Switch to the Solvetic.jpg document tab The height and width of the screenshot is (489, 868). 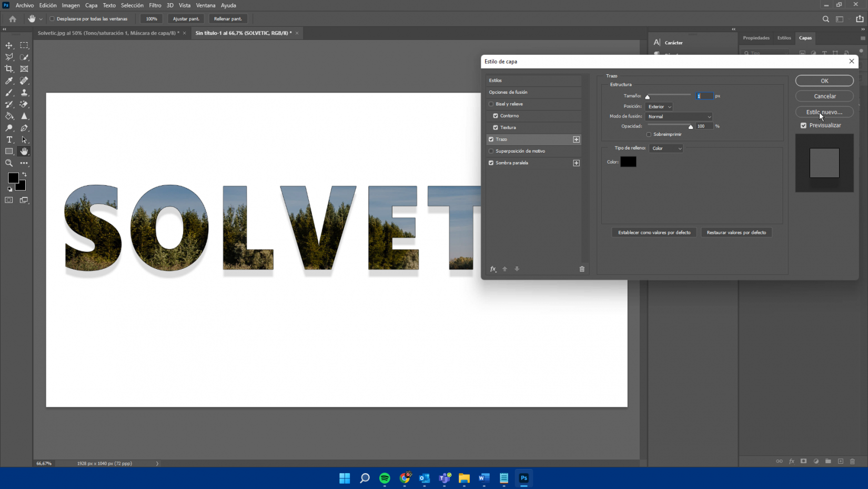click(108, 33)
